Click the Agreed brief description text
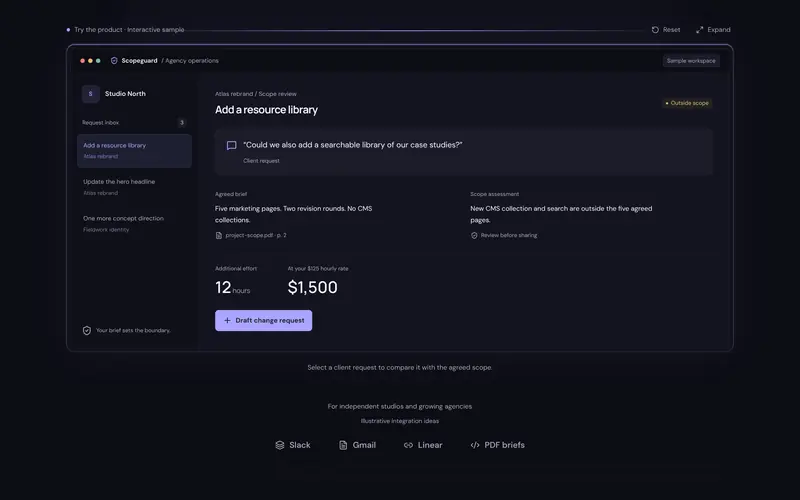This screenshot has height=500, width=800. coord(293,214)
